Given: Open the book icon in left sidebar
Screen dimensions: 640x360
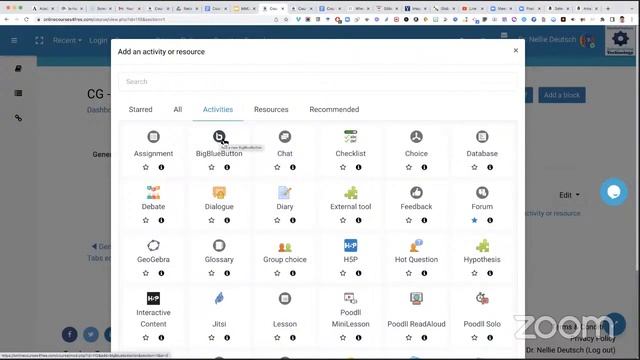Looking at the screenshot, I should click(x=18, y=68).
